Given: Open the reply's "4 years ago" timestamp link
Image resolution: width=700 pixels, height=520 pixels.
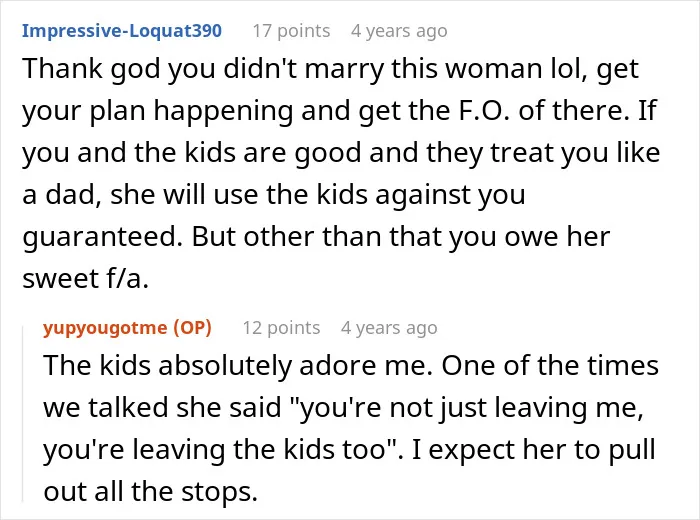Looking at the screenshot, I should click(x=389, y=328).
